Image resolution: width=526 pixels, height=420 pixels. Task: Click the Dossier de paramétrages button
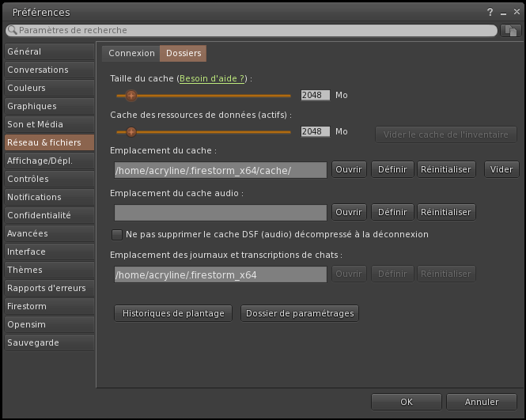tap(300, 313)
